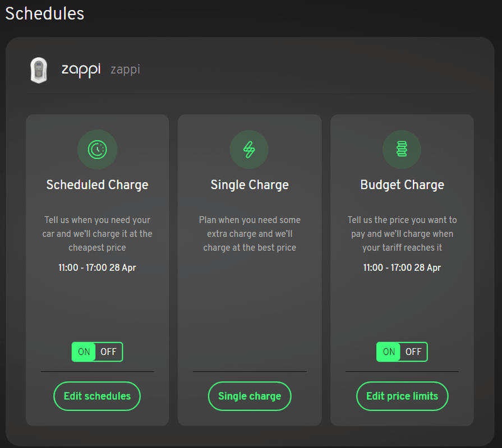502x448 pixels.
Task: Click the Budget Charge coins icon
Action: [x=402, y=149]
